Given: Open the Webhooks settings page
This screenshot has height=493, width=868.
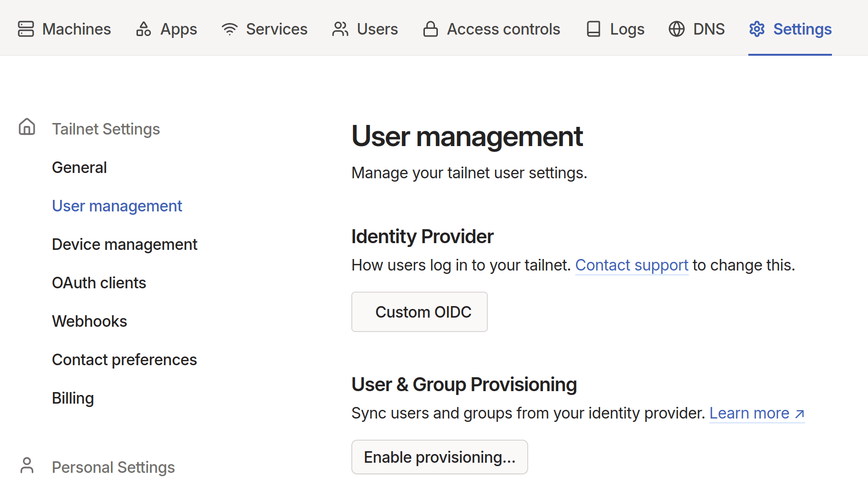Looking at the screenshot, I should click(x=89, y=321).
